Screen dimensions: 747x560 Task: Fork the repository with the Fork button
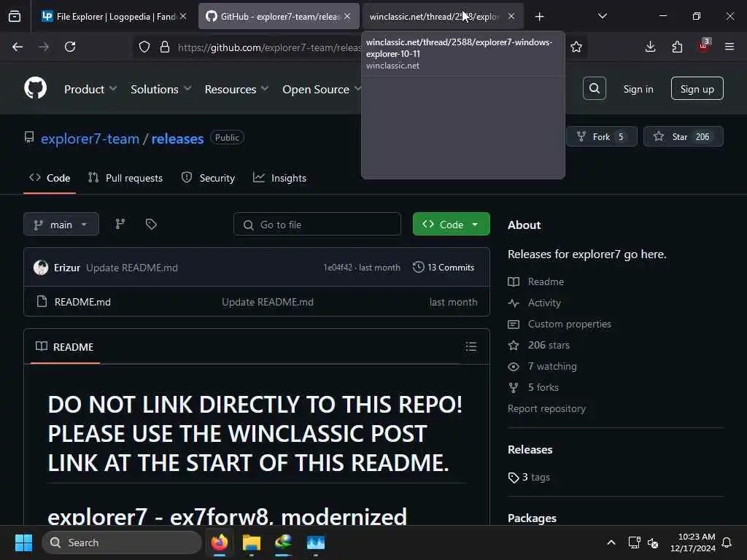[x=602, y=136]
